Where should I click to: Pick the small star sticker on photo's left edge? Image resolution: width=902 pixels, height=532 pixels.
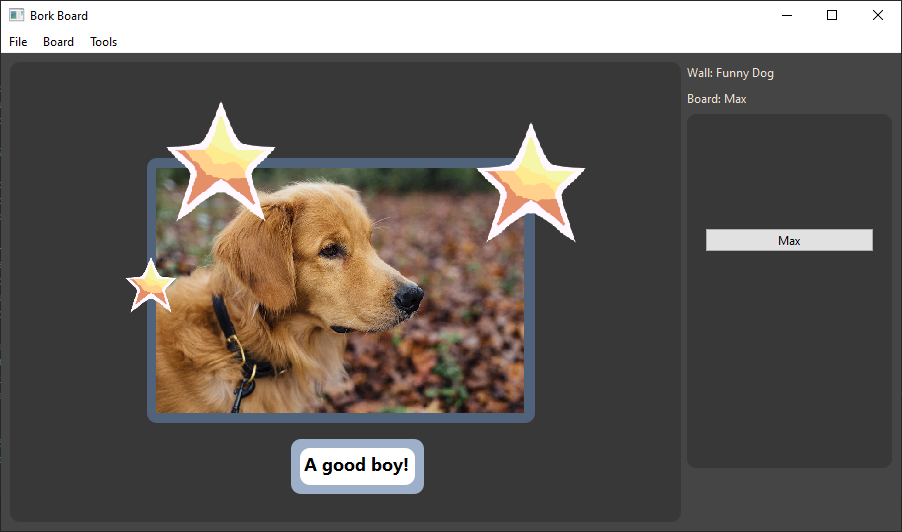click(151, 286)
